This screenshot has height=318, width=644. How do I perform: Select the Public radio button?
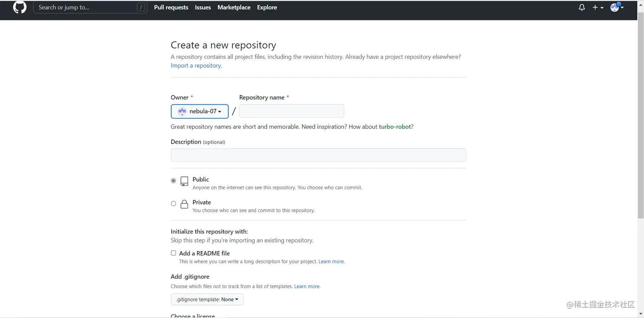click(x=173, y=181)
